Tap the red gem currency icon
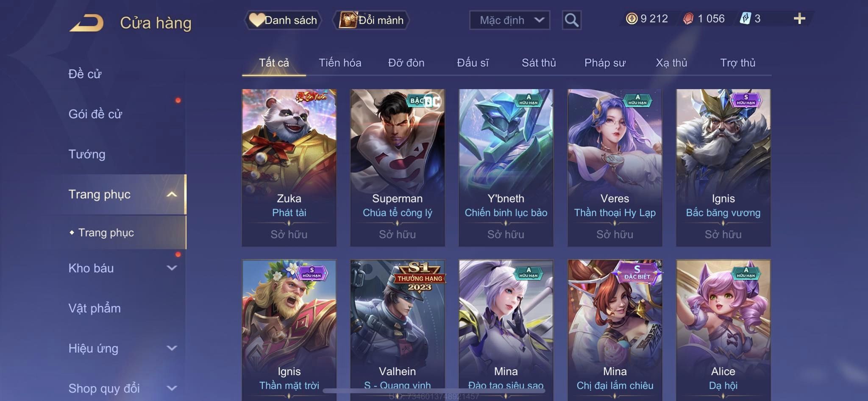 click(x=688, y=19)
